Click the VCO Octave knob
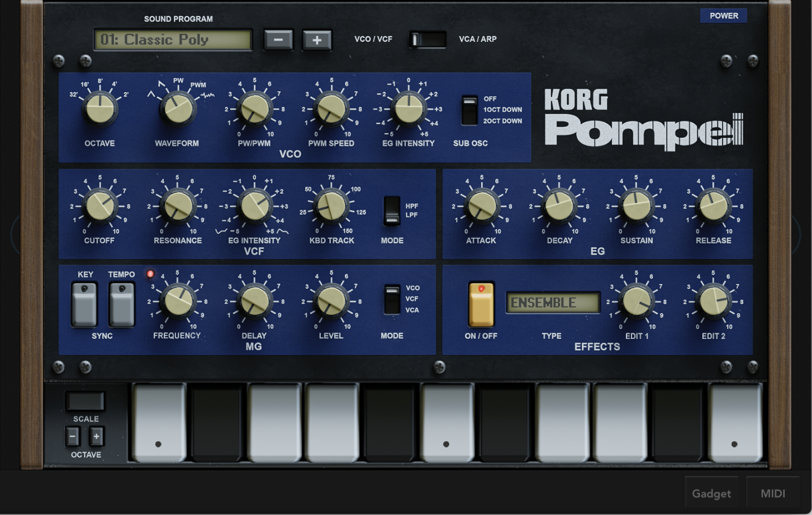The width and height of the screenshot is (812, 515). point(100,108)
